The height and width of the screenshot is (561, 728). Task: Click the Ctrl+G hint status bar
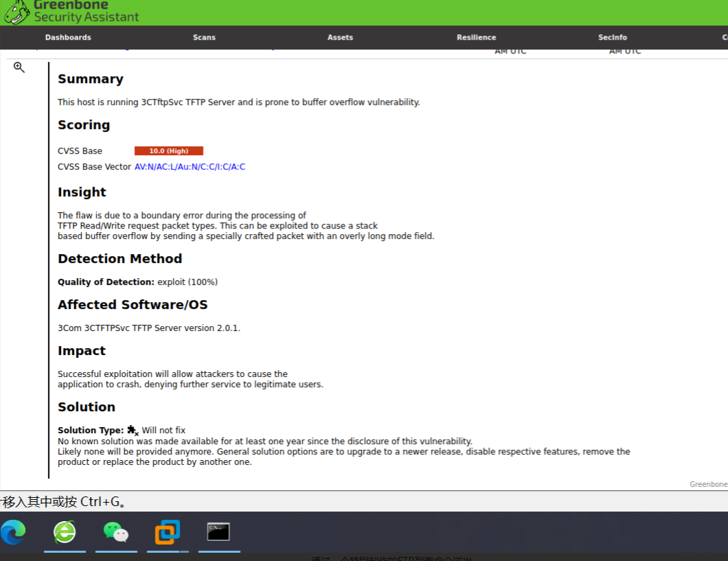tap(364, 501)
